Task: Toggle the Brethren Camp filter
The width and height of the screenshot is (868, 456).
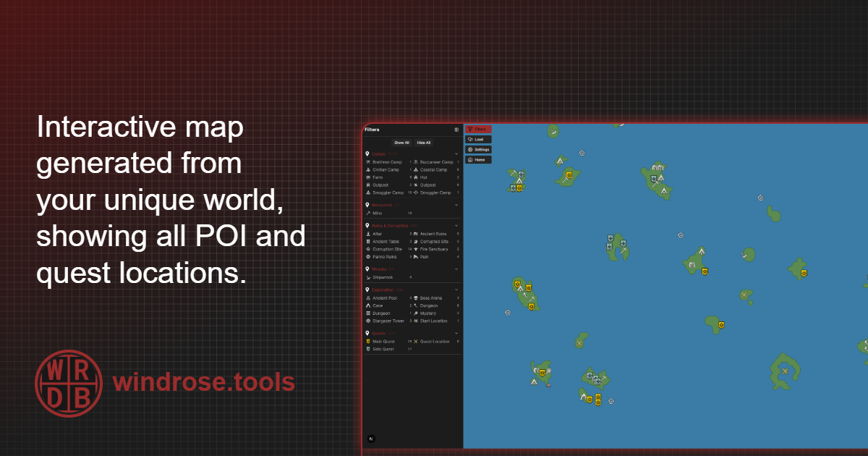Action: 388,162
